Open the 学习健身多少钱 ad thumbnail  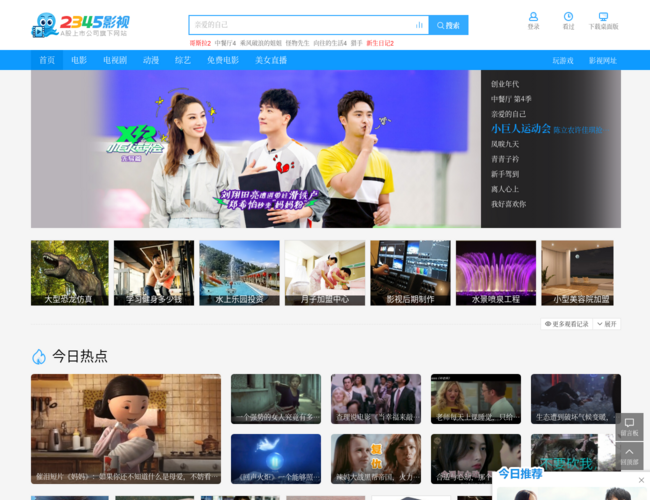(x=154, y=273)
